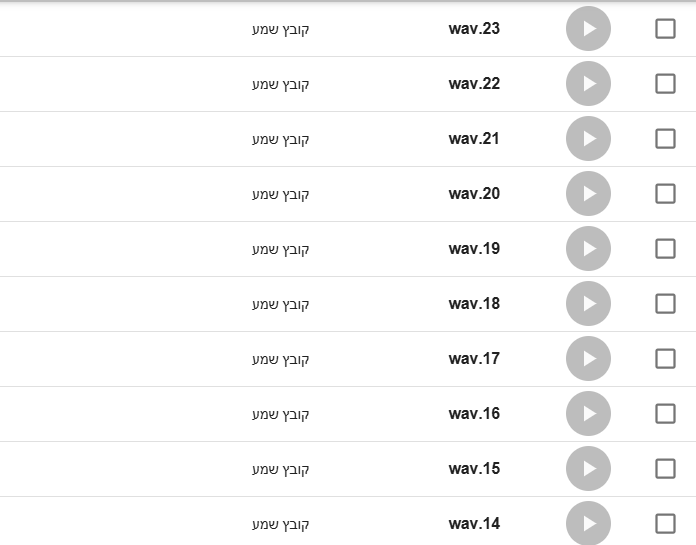The height and width of the screenshot is (545, 696).
Task: Play the wav.20 audio file
Action: (x=588, y=194)
